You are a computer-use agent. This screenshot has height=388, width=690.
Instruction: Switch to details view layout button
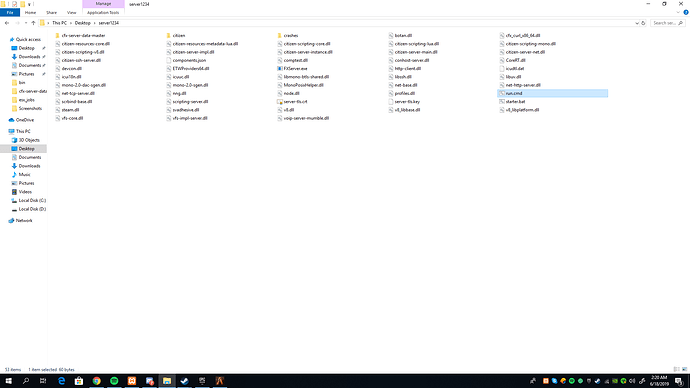(676, 370)
